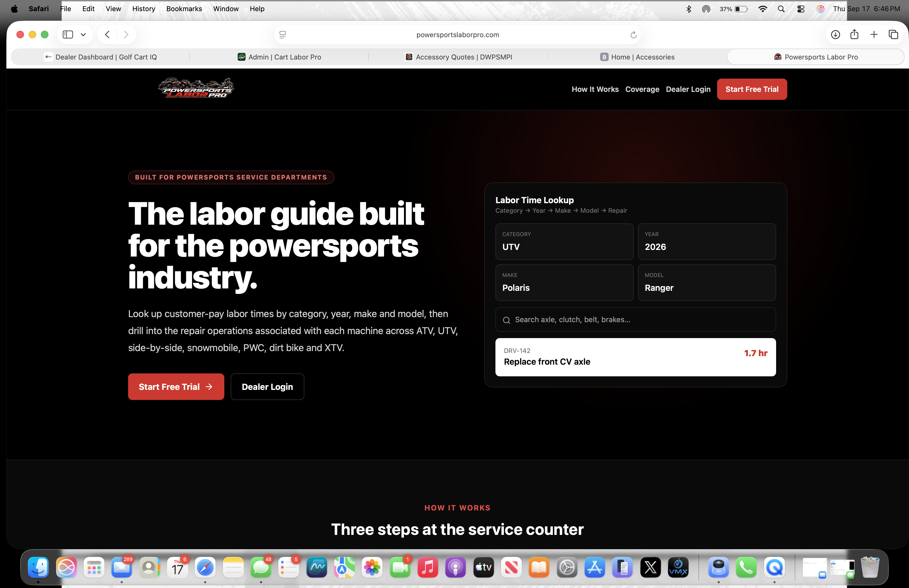Open Mail from the Dock

click(121, 567)
